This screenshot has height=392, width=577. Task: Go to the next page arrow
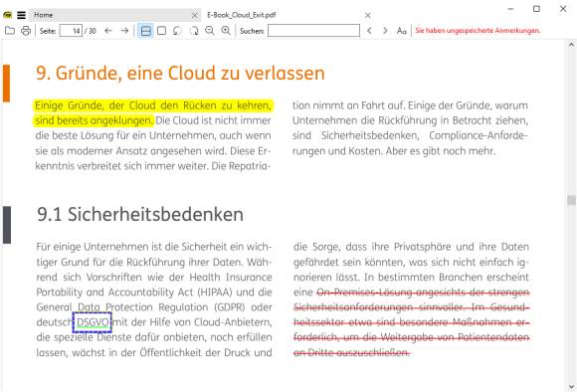tap(124, 31)
